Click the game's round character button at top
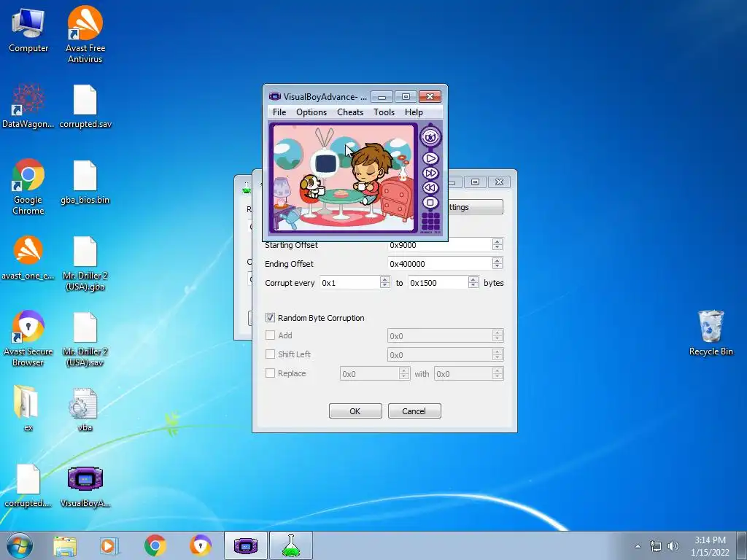The width and height of the screenshot is (747, 560). (430, 137)
